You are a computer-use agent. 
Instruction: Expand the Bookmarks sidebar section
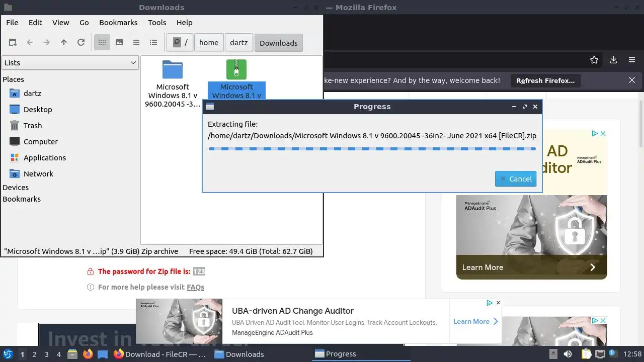point(22,199)
